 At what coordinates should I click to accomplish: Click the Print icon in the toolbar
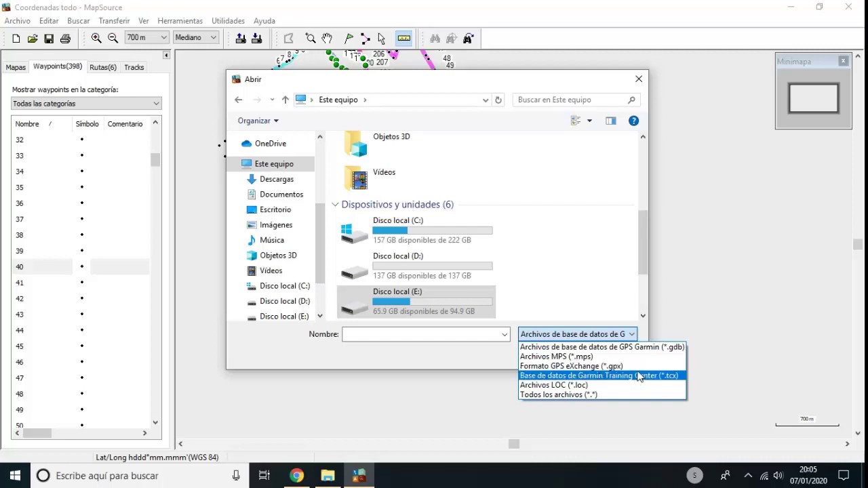65,39
